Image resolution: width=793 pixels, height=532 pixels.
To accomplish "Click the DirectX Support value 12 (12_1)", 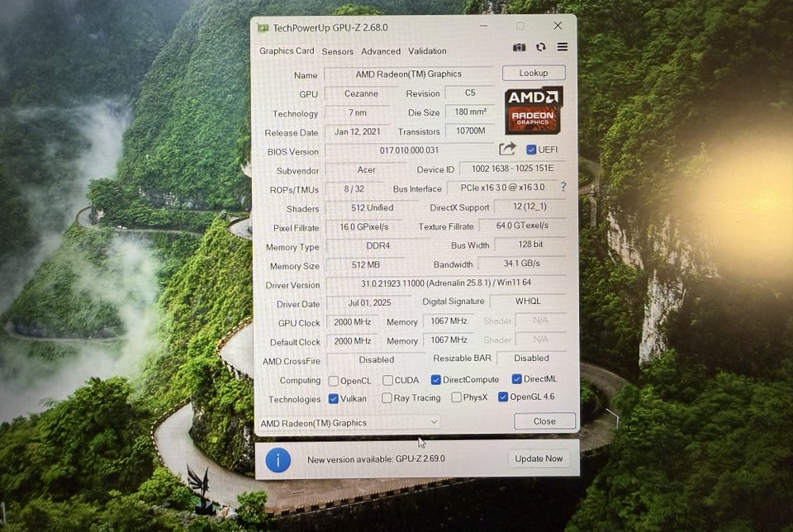I will click(529, 207).
